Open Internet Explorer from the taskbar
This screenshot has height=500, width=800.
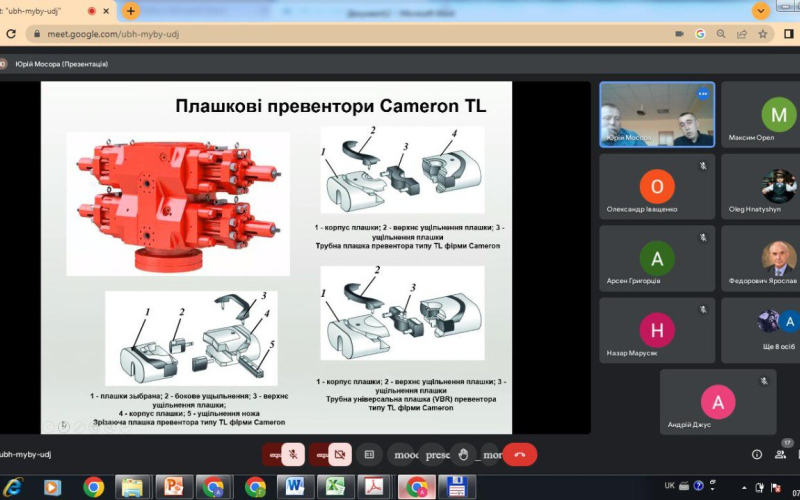click(x=13, y=487)
